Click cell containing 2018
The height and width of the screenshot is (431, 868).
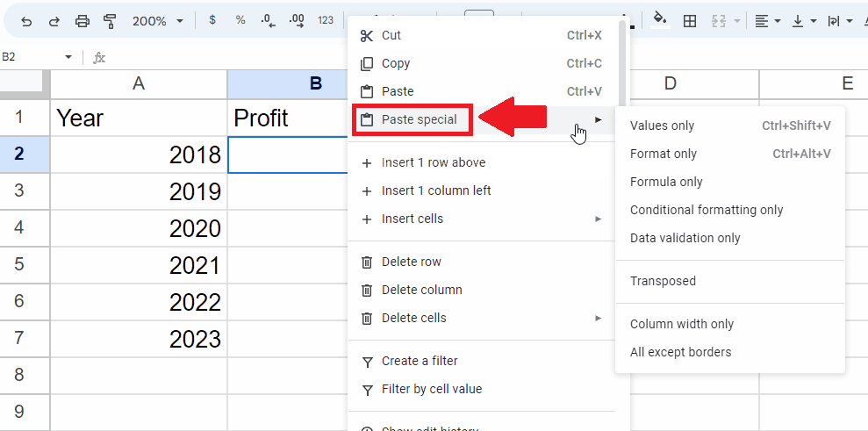click(139, 154)
